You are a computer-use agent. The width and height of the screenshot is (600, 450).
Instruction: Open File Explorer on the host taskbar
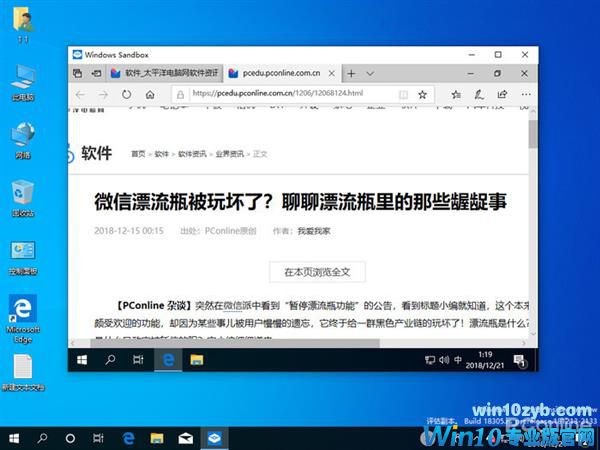[x=157, y=439]
